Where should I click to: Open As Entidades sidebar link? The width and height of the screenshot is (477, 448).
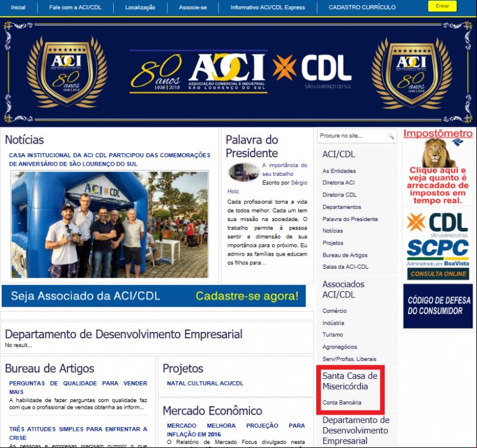[339, 171]
